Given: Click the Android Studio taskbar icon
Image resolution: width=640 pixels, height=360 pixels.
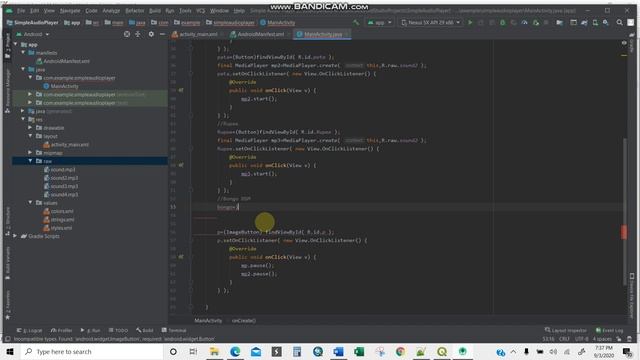Looking at the screenshot, I should click(x=462, y=351).
